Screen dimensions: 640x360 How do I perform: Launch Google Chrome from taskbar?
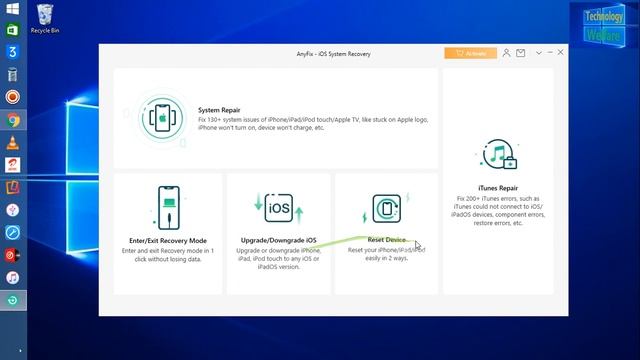[13, 120]
